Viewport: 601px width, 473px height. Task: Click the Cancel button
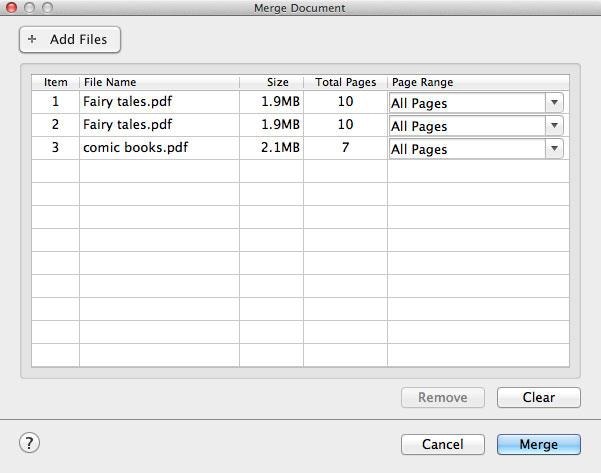(x=442, y=444)
